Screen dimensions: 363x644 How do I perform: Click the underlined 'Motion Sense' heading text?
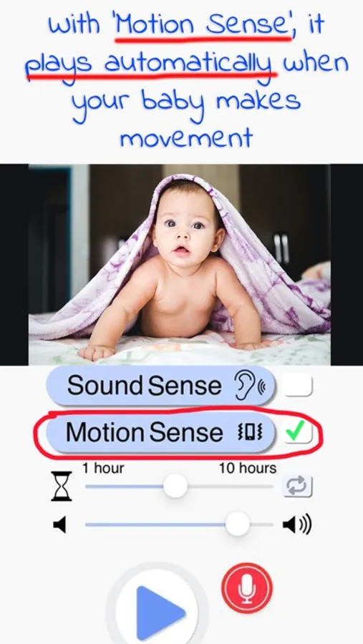pyautogui.click(x=202, y=24)
